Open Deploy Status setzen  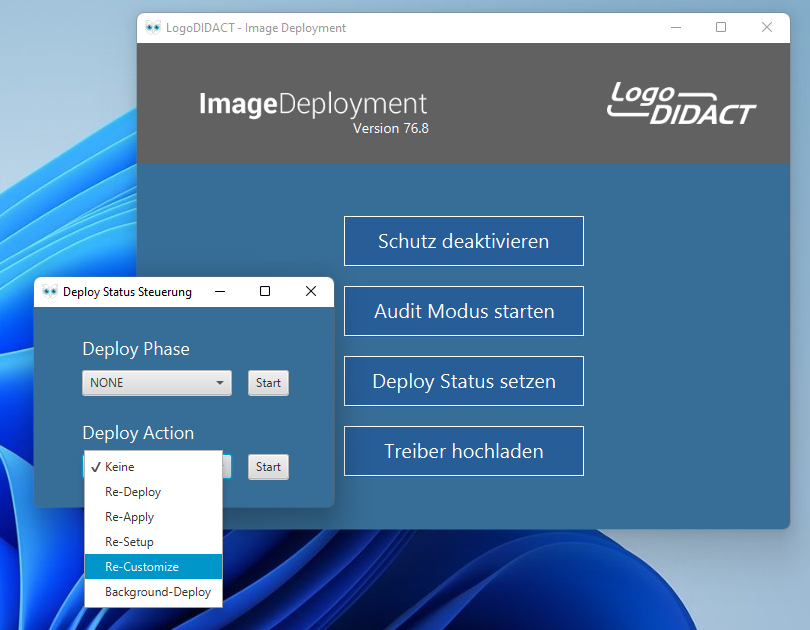[x=463, y=381]
